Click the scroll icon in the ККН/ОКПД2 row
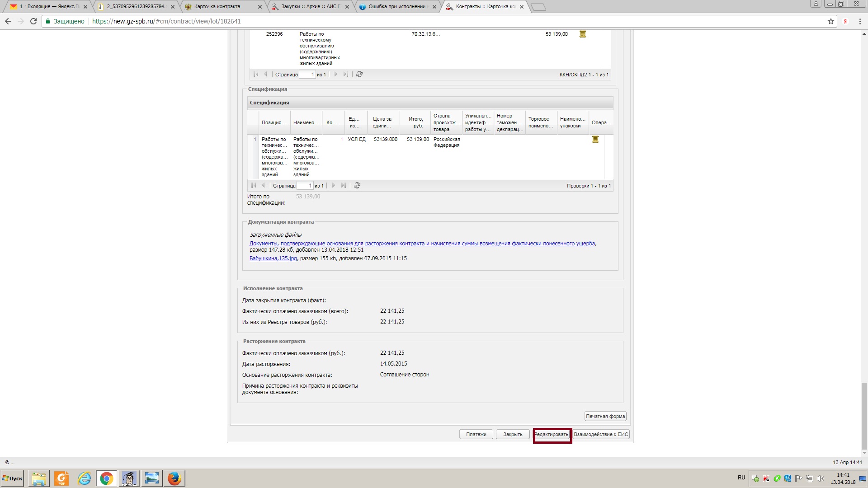 (x=582, y=34)
